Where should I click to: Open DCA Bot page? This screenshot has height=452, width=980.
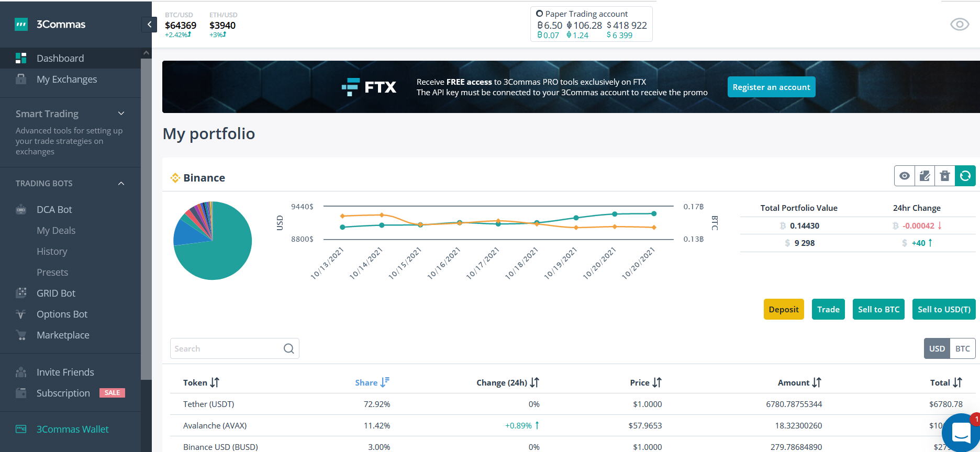pyautogui.click(x=54, y=209)
